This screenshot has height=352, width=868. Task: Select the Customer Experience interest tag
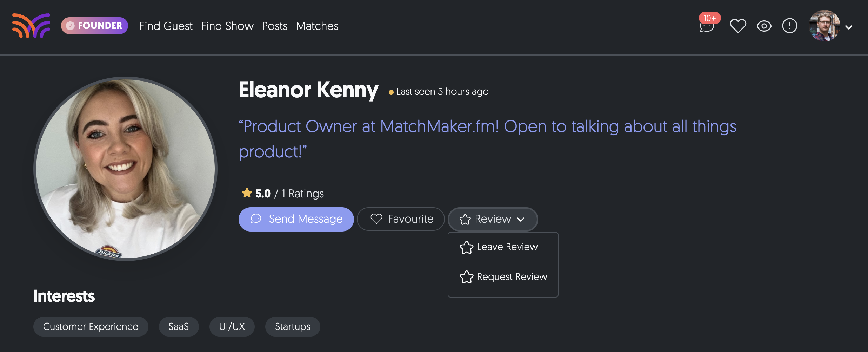[x=91, y=326]
